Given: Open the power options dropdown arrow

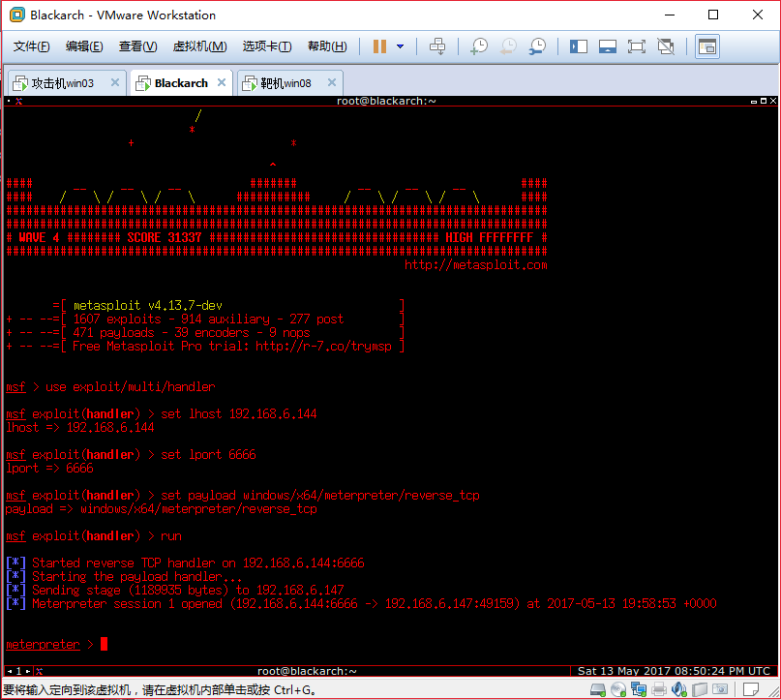Looking at the screenshot, I should point(400,46).
